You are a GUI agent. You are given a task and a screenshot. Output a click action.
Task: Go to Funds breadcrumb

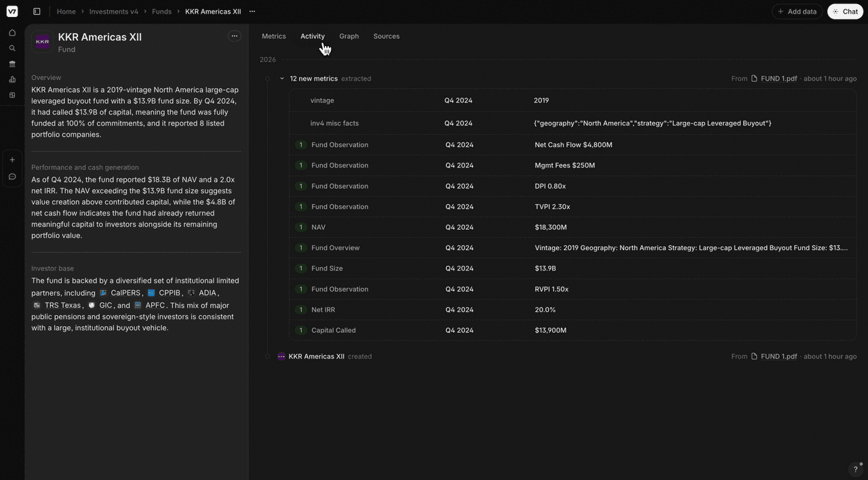(161, 12)
